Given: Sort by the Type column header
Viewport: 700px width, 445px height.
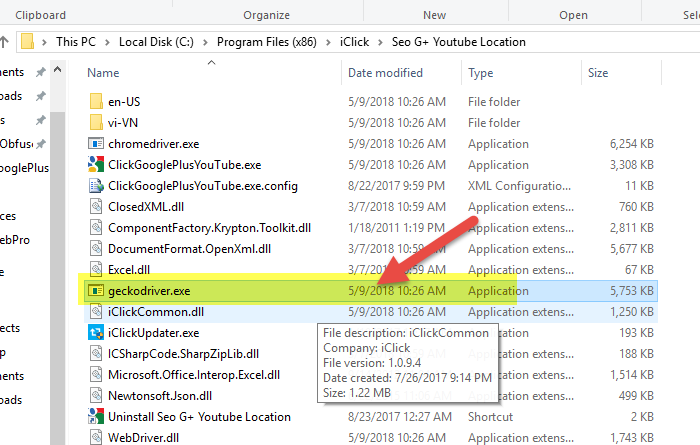Looking at the screenshot, I should pos(480,72).
